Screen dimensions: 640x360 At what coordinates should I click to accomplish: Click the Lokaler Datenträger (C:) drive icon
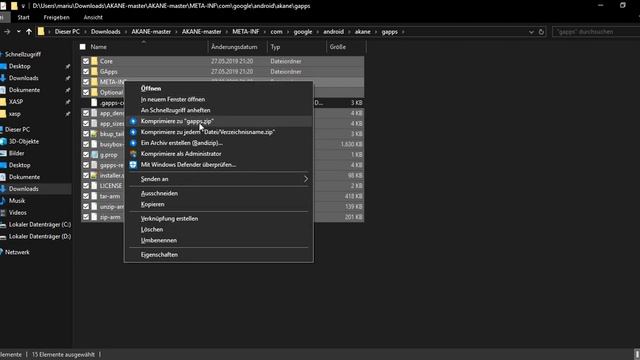[3, 224]
